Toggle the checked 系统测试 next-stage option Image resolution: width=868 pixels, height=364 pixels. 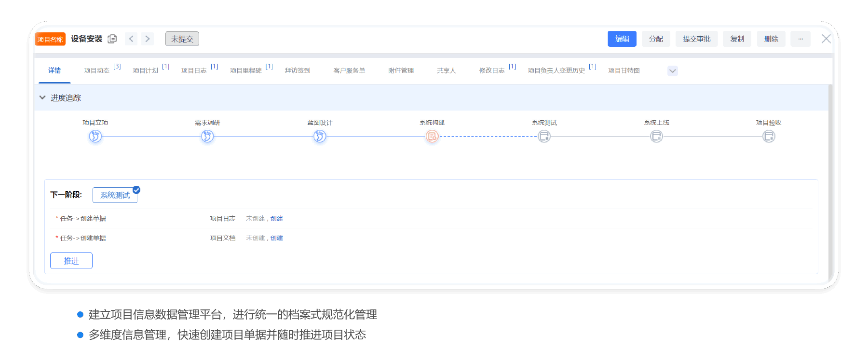[115, 195]
